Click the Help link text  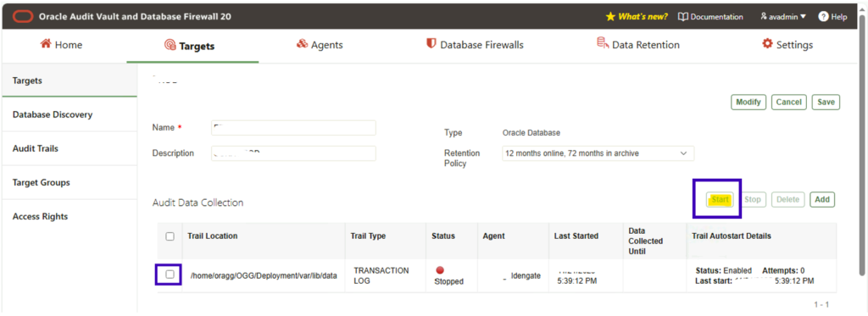pos(839,17)
